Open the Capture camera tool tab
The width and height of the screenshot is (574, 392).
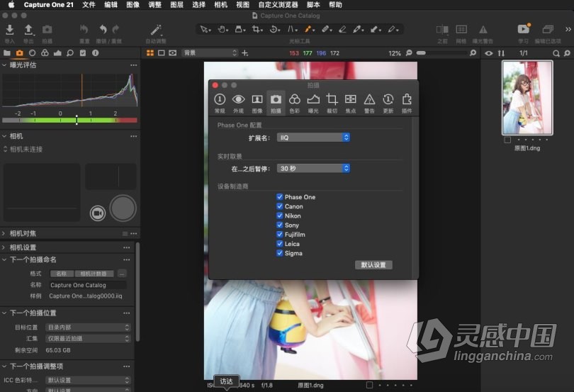[19, 53]
